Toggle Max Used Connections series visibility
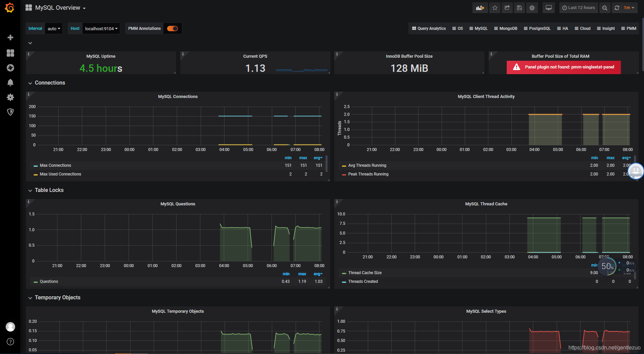The height and width of the screenshot is (354, 644). pos(60,174)
